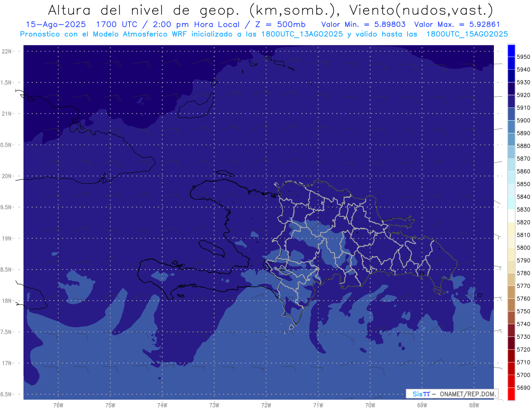Click the '17N' latitude label

click(7, 363)
